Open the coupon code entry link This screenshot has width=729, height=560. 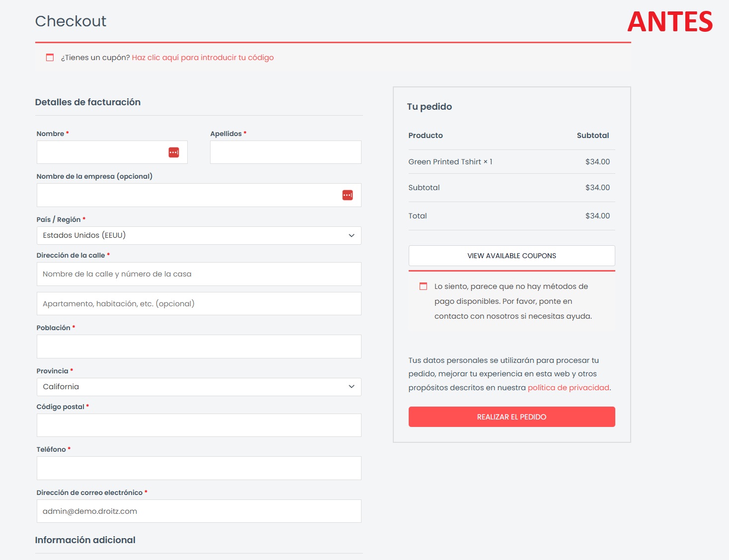tap(203, 58)
